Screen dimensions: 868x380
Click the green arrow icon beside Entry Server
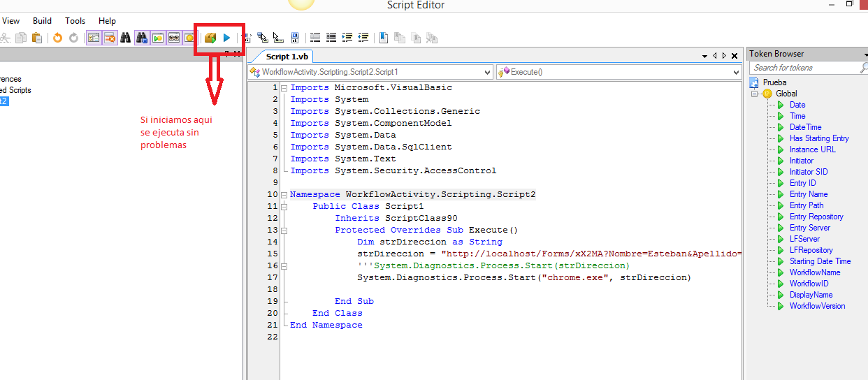click(781, 228)
